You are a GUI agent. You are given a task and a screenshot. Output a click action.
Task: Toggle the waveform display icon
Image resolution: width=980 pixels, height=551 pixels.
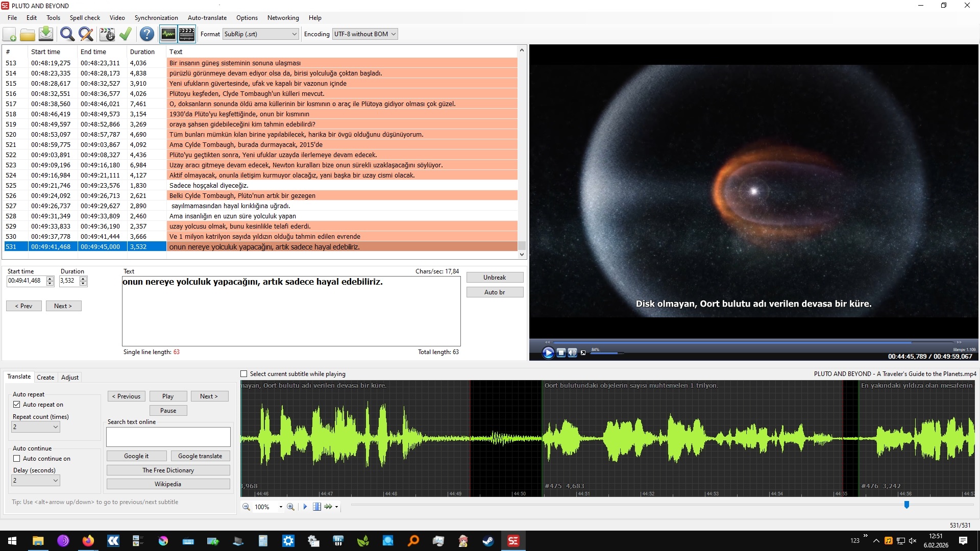coord(168,34)
